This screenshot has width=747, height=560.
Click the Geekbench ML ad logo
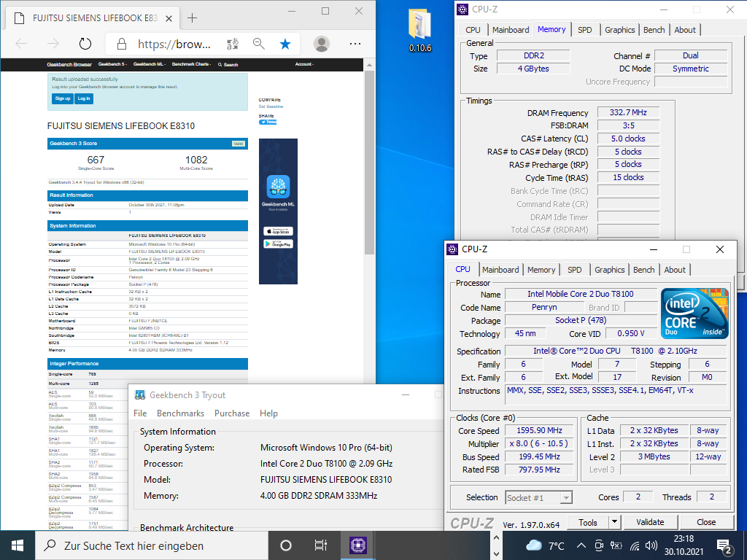(x=278, y=187)
